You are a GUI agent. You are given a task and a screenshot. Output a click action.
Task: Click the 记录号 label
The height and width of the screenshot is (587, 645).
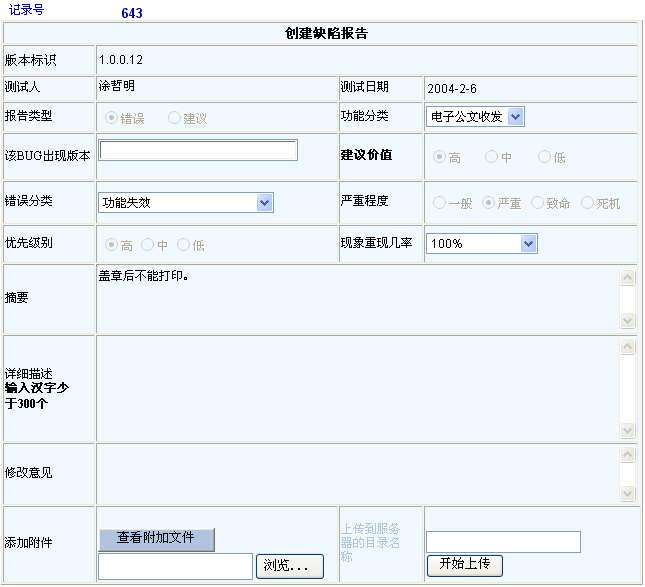pyautogui.click(x=26, y=10)
